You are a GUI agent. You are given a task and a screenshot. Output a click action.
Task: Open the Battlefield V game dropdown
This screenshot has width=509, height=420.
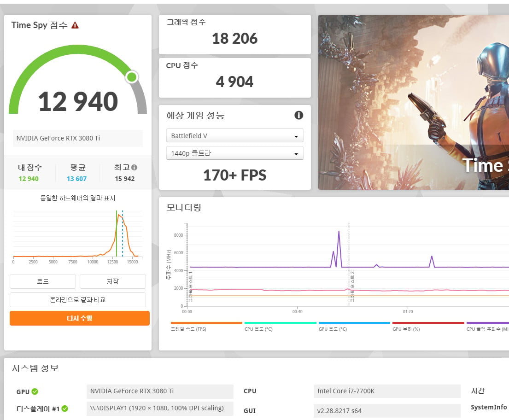pos(235,136)
